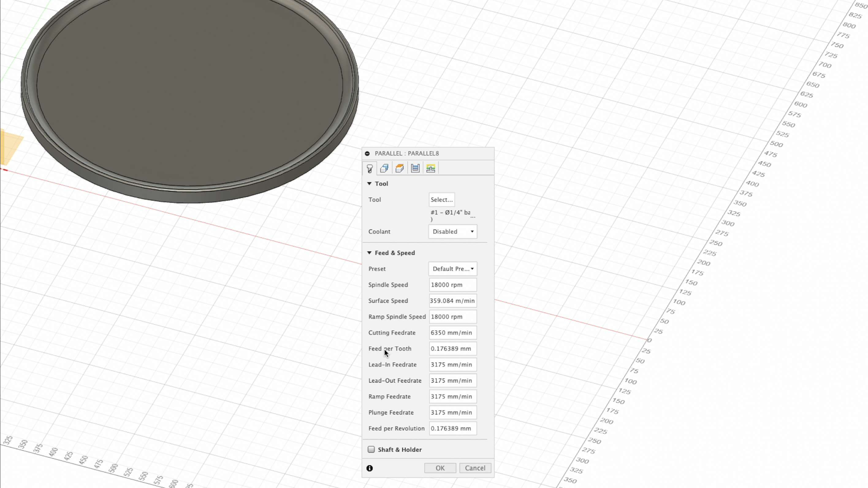Enable the Shaft & Holder checkbox
Screen dimensions: 868x488
coord(371,449)
